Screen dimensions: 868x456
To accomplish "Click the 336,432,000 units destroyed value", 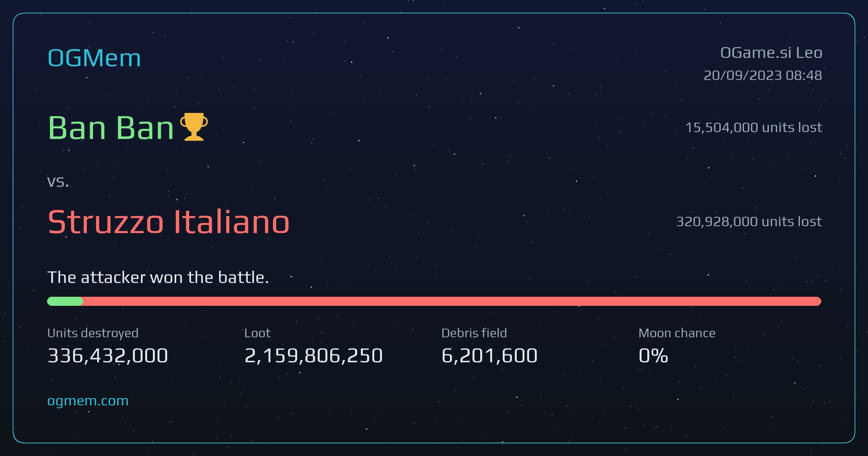I will pyautogui.click(x=108, y=355).
